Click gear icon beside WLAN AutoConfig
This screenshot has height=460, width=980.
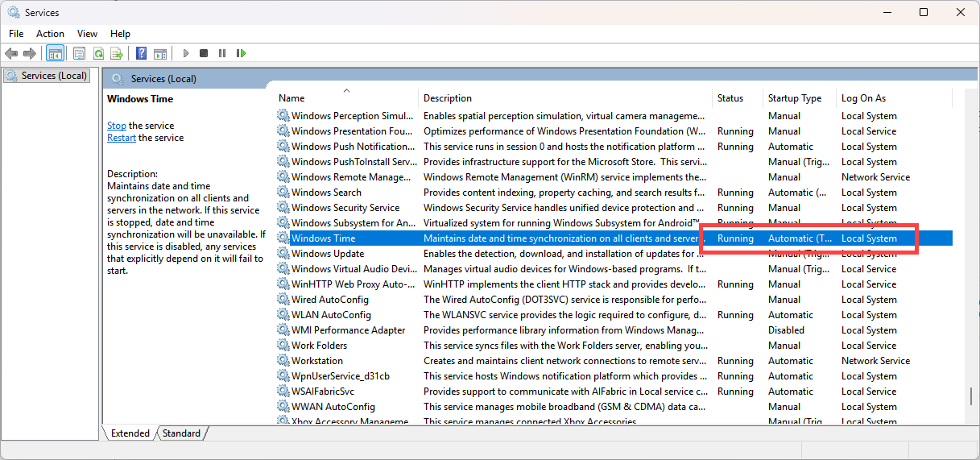tap(283, 315)
